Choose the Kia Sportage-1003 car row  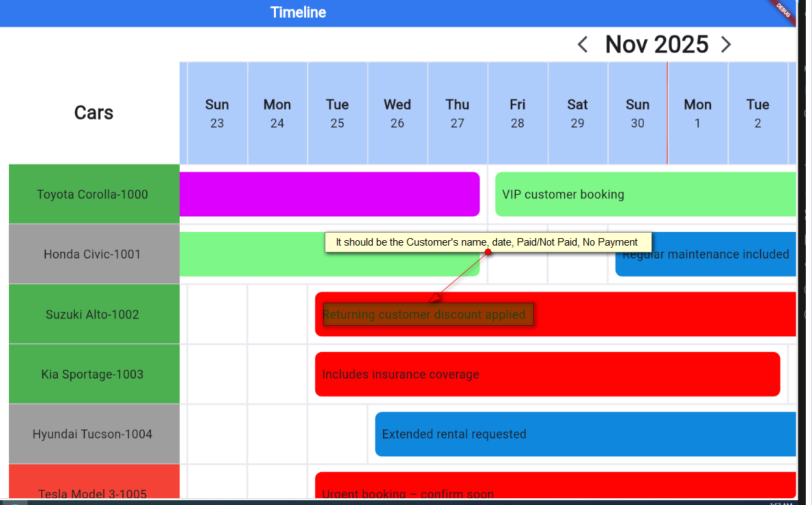tap(93, 374)
